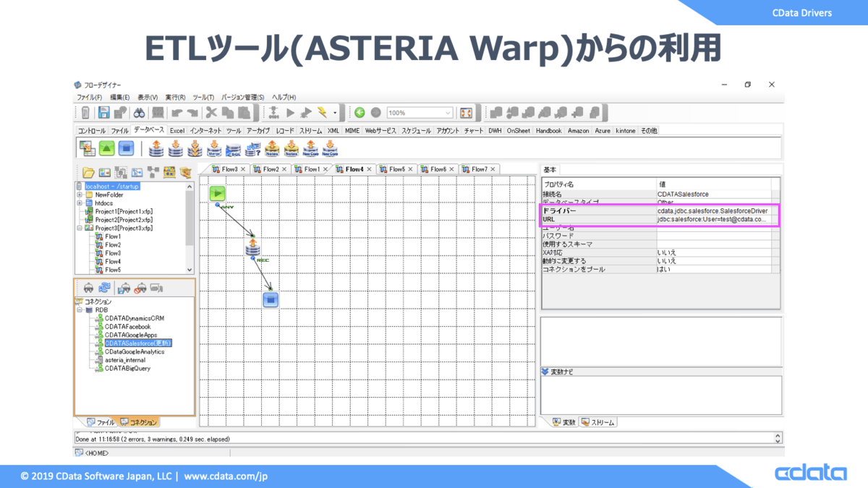The width and height of the screenshot is (868, 488).
Task: Close the Flow2 editor tab
Action: click(x=284, y=169)
